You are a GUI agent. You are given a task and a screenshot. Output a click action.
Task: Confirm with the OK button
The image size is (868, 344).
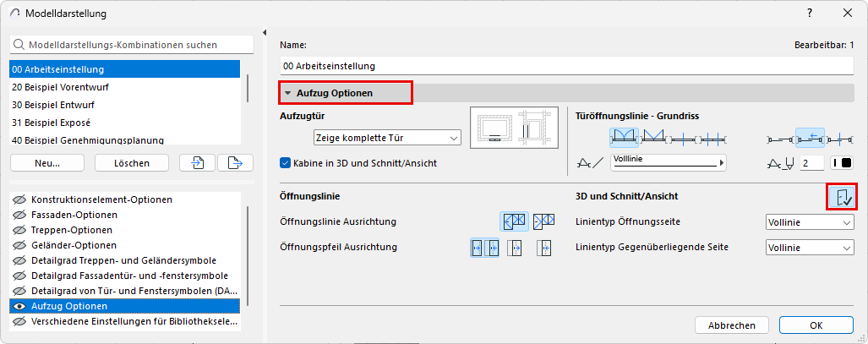[816, 325]
